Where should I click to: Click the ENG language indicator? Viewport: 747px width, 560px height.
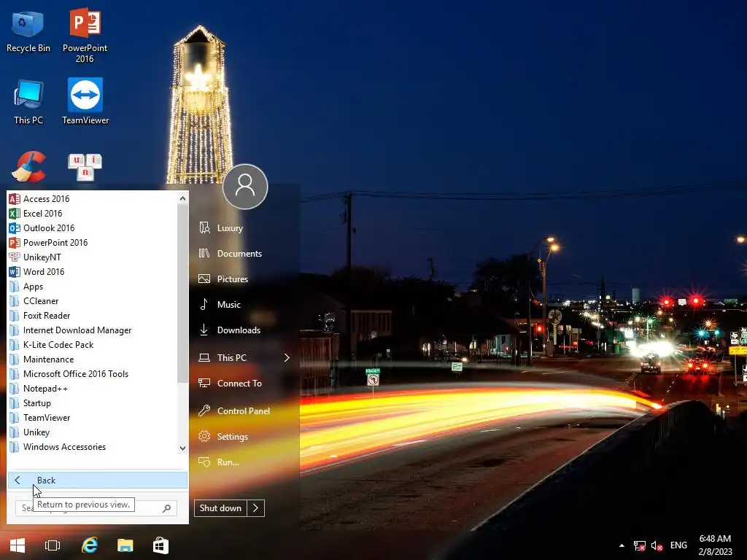click(x=678, y=545)
